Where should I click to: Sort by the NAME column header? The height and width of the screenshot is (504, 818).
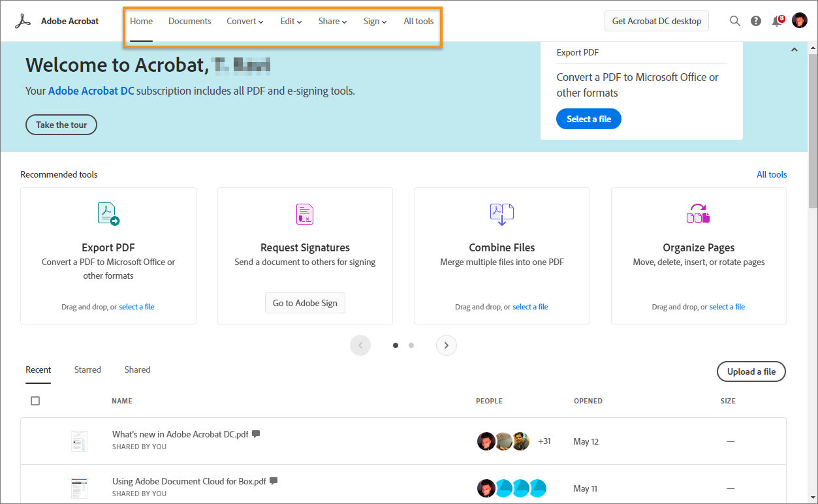tap(122, 401)
